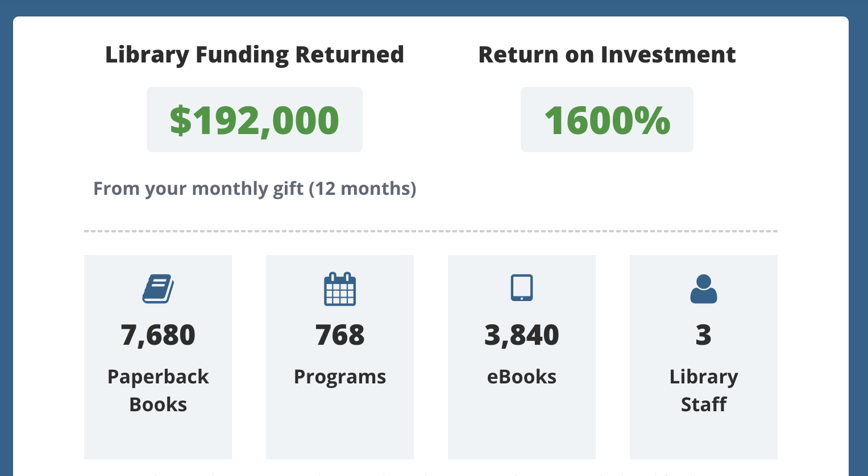Click the dashed divider line
Image resolution: width=868 pixels, height=476 pixels.
[x=431, y=231]
